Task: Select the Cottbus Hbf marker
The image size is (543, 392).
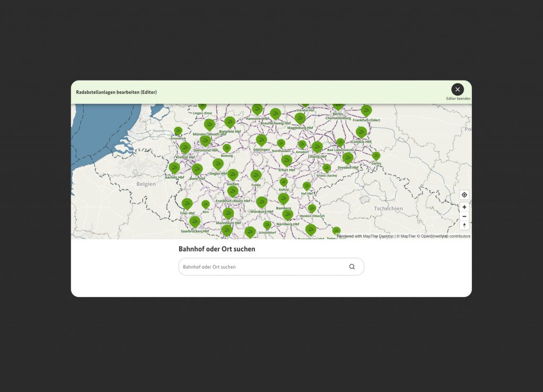Action: click(361, 132)
